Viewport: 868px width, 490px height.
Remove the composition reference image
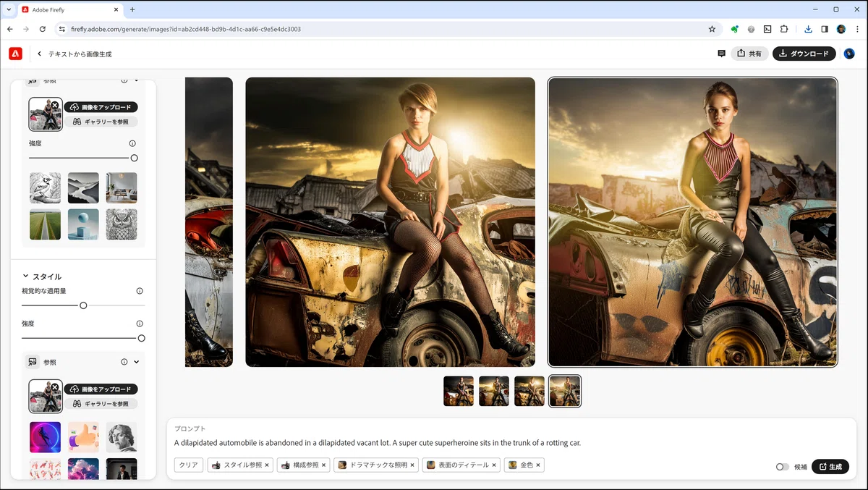click(55, 106)
